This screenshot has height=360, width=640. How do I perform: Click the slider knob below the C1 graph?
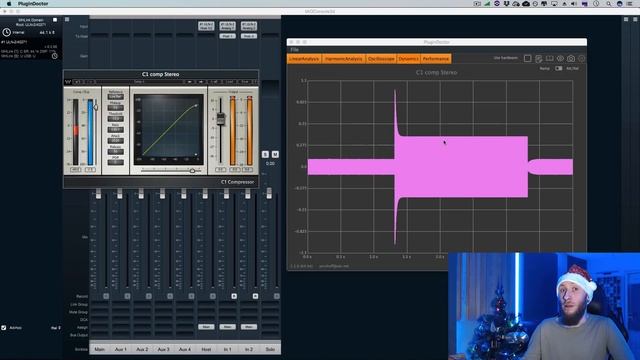click(x=192, y=171)
